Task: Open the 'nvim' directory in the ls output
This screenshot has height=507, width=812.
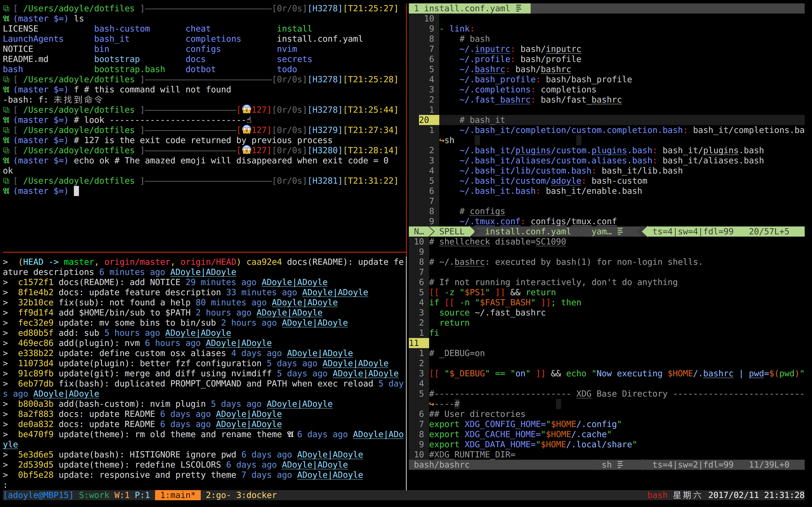Action: coord(287,49)
